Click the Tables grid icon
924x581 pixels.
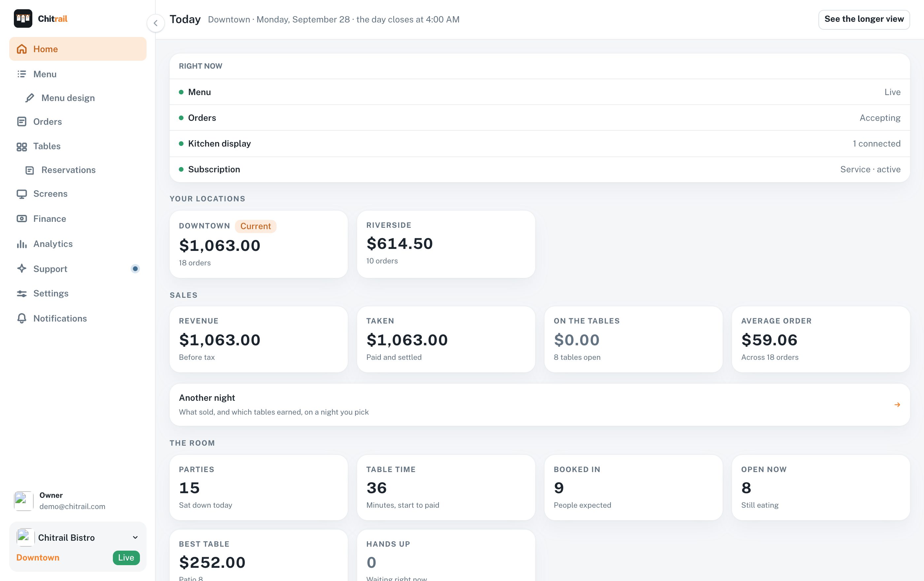pyautogui.click(x=22, y=147)
